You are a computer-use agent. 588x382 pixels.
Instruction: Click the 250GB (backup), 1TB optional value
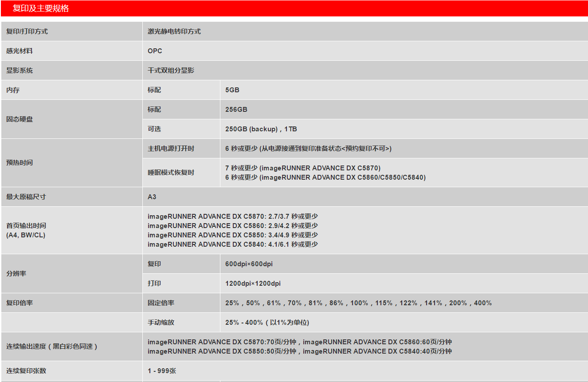tap(261, 129)
